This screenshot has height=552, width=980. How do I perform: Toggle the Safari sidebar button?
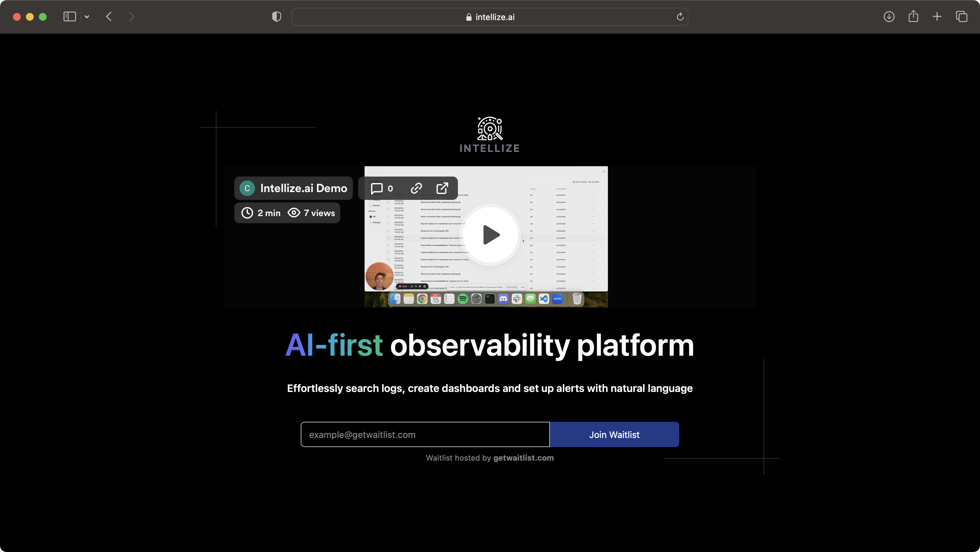(70, 17)
